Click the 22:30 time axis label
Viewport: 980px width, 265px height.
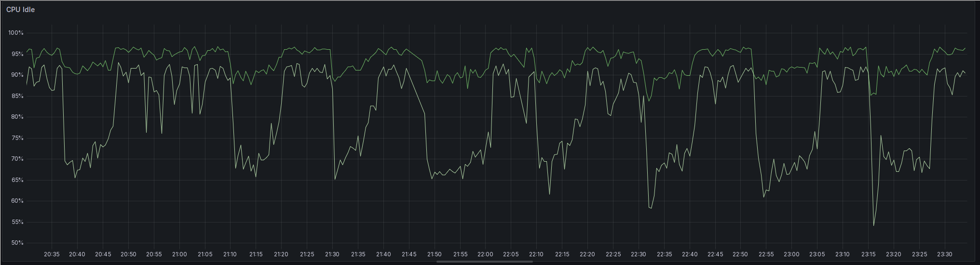[639, 254]
